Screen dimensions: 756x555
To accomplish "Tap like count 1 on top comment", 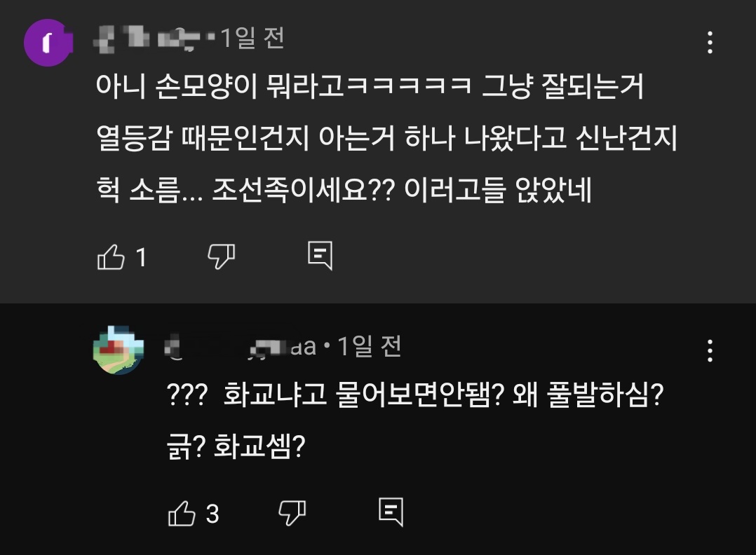I will tap(142, 258).
